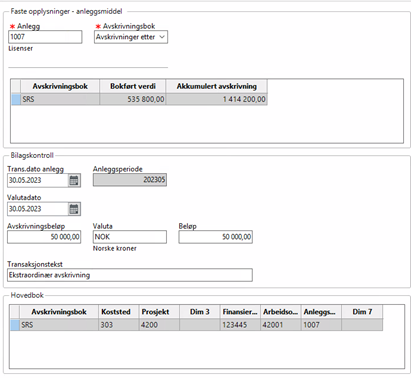Image resolution: width=411 pixels, height=378 pixels.
Task: Click Avskrivningsbok header in upper table
Action: 60,86
